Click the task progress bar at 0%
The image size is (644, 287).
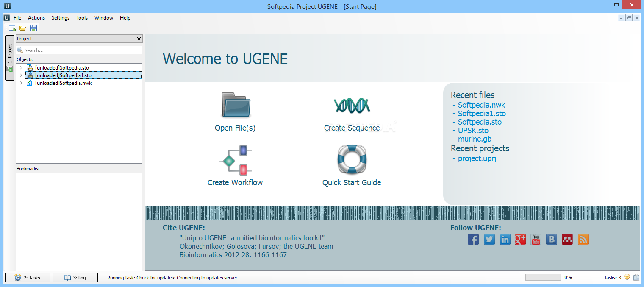click(543, 277)
